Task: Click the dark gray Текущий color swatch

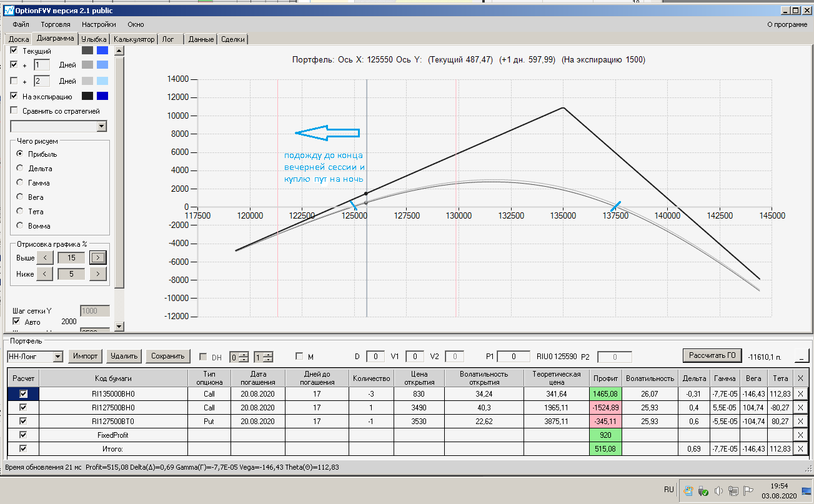Action: point(87,50)
